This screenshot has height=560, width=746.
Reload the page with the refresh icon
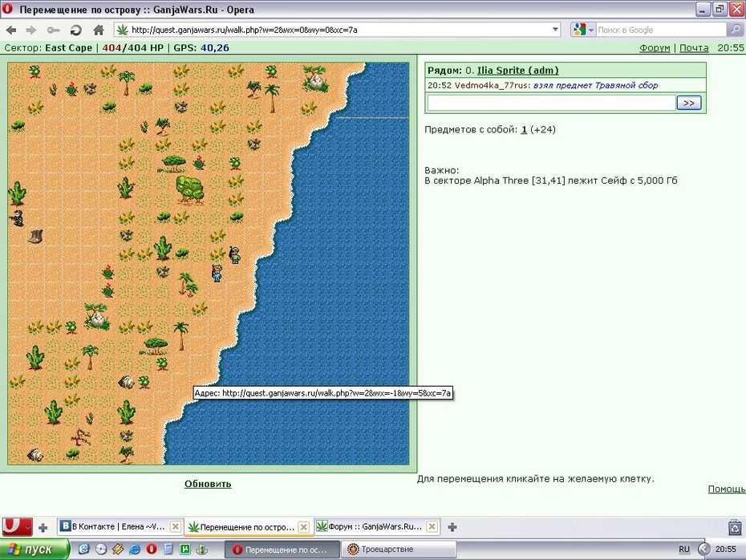click(75, 30)
